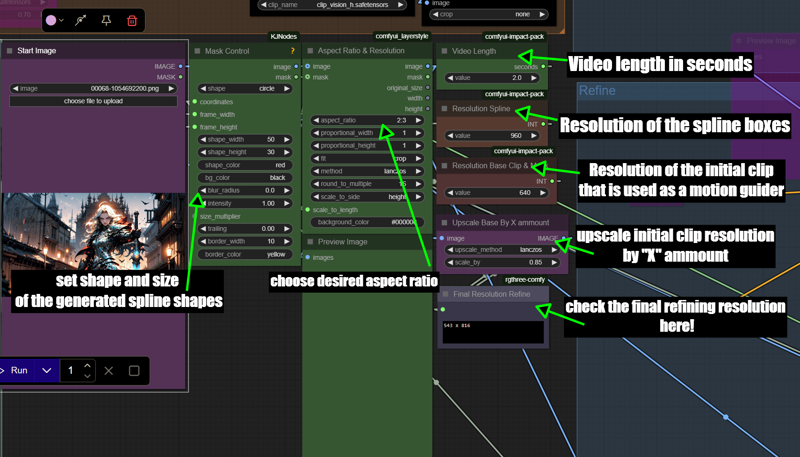Collapse the Start Image node
This screenshot has height=457, width=800.
tap(9, 50)
